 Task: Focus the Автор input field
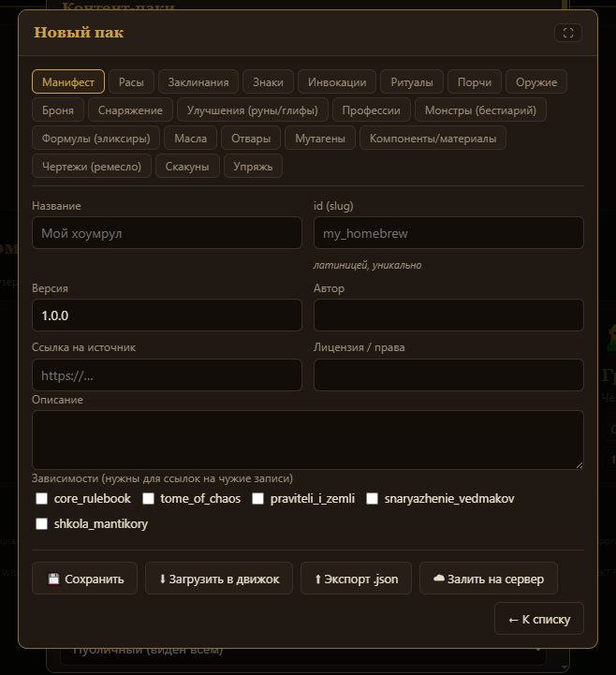click(x=448, y=315)
